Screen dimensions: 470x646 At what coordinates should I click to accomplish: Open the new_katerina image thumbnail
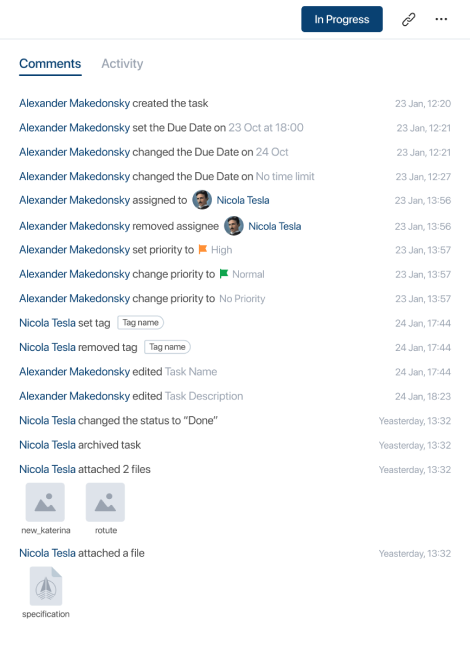coord(45,502)
